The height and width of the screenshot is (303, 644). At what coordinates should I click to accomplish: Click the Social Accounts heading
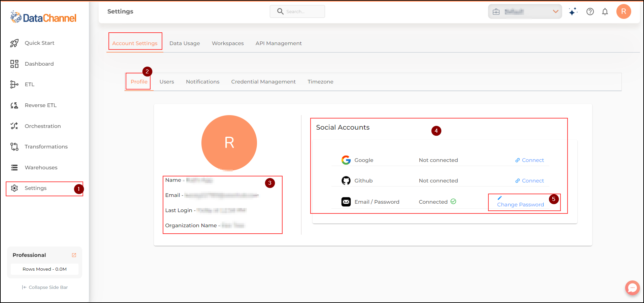pyautogui.click(x=343, y=127)
